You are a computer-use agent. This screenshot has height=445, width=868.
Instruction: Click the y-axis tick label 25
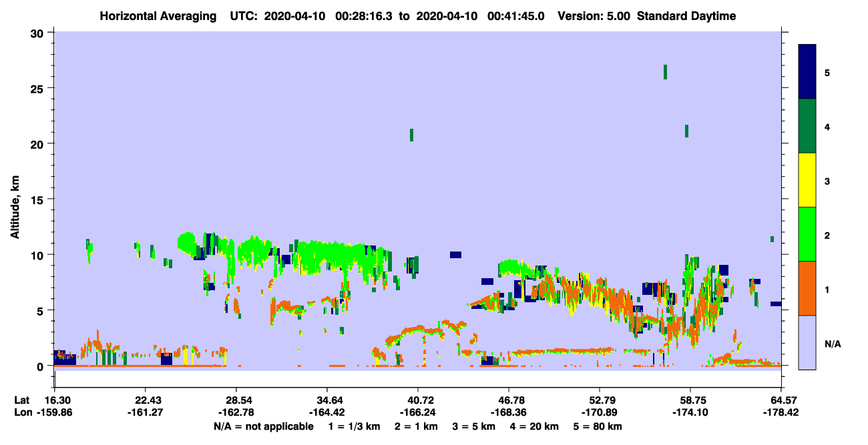pos(39,88)
